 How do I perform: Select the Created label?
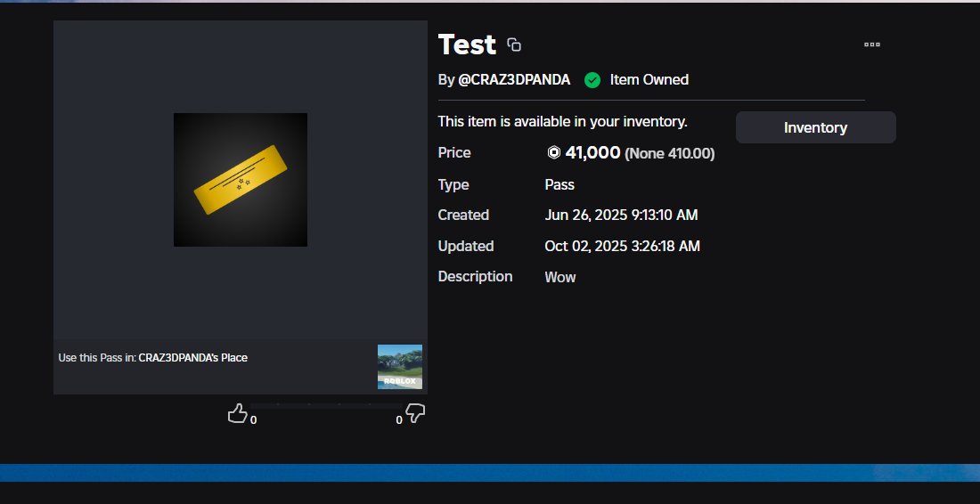pos(464,215)
